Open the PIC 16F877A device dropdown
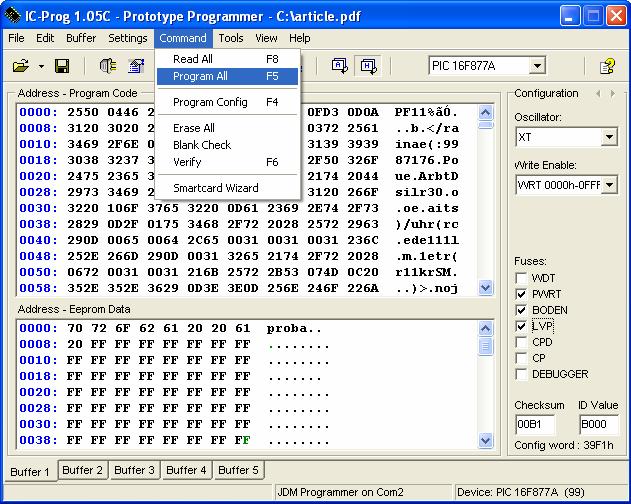This screenshot has width=631, height=504. [537, 66]
